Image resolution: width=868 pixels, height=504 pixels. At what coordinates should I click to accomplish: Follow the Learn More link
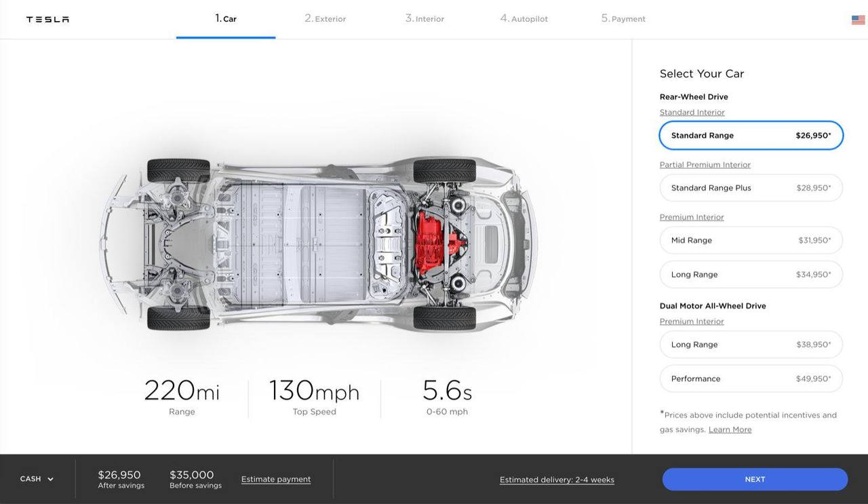730,430
